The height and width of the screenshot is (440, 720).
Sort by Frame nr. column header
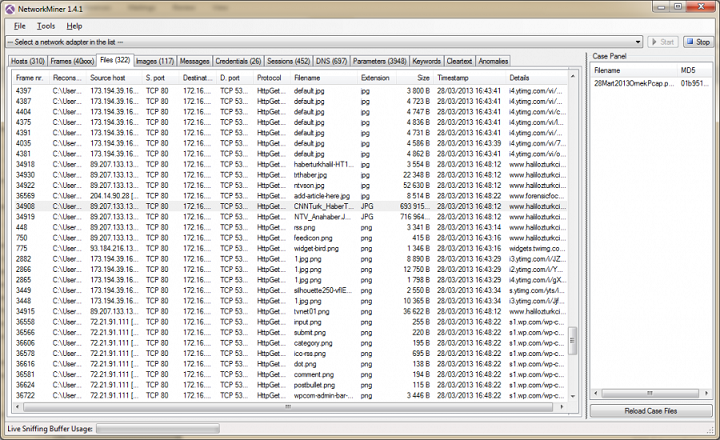pyautogui.click(x=30, y=78)
